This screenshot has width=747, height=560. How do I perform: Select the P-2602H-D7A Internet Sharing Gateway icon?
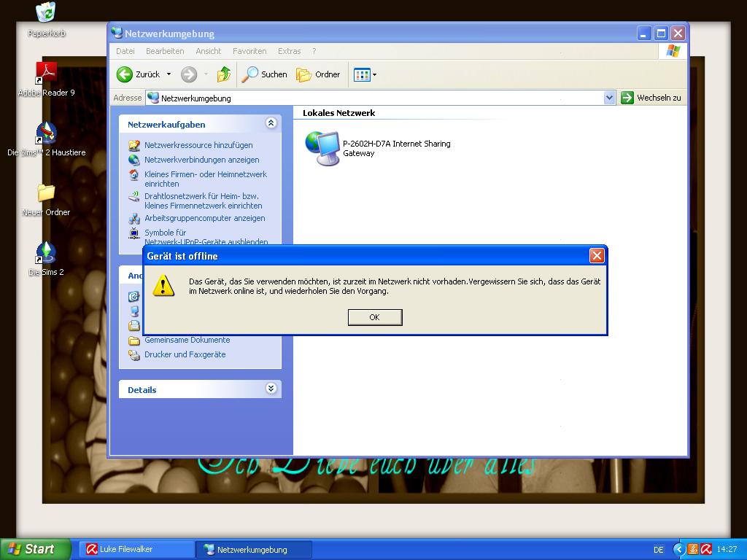coord(322,148)
